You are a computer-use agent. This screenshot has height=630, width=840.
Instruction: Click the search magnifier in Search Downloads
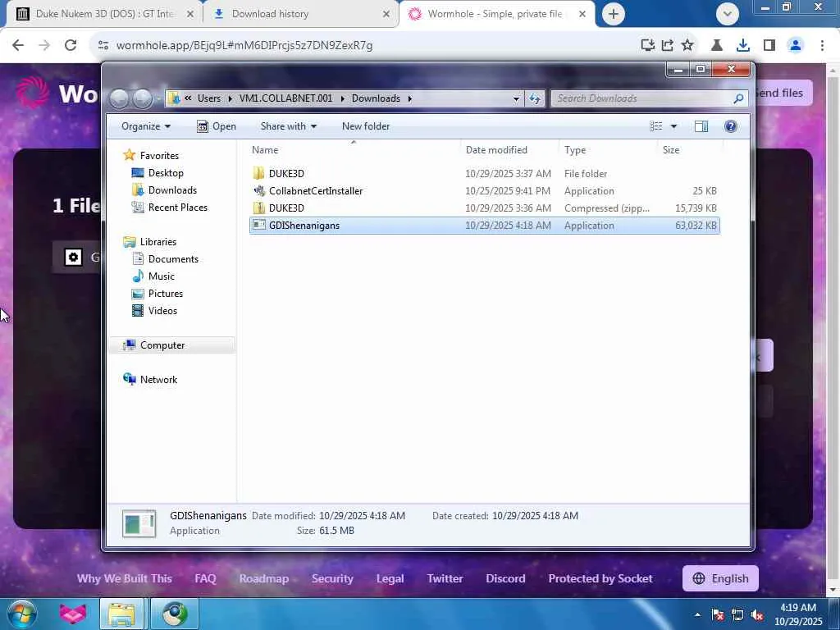[x=738, y=98]
